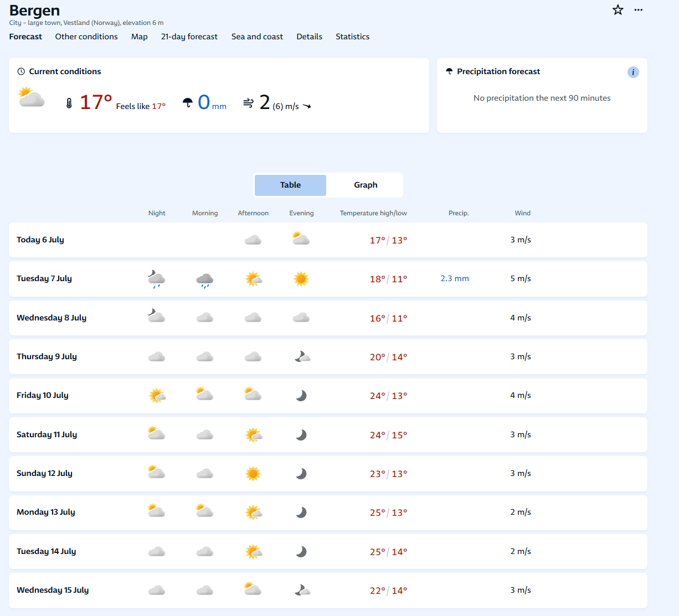Image resolution: width=679 pixels, height=616 pixels.
Task: Click Friday 10 July evening moon icon
Action: click(x=301, y=395)
